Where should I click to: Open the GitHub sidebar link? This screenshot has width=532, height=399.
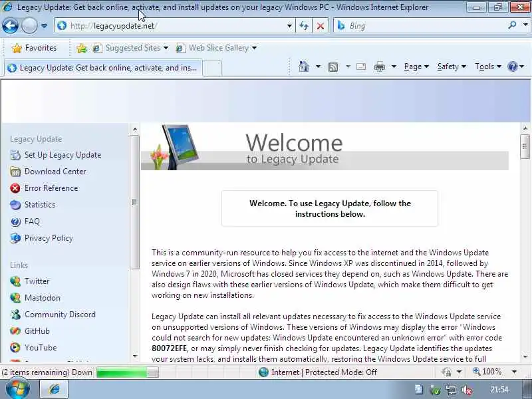coord(37,331)
